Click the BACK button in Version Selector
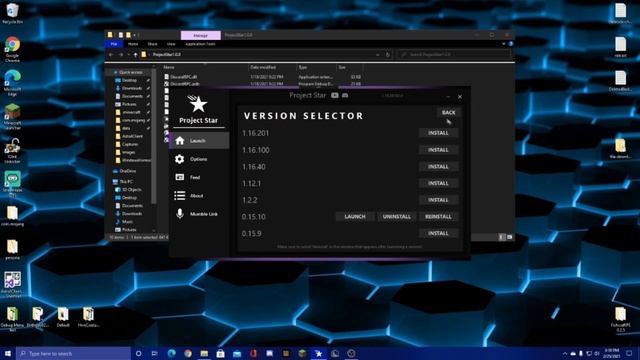Viewport: 640px width, 360px height. click(x=449, y=112)
